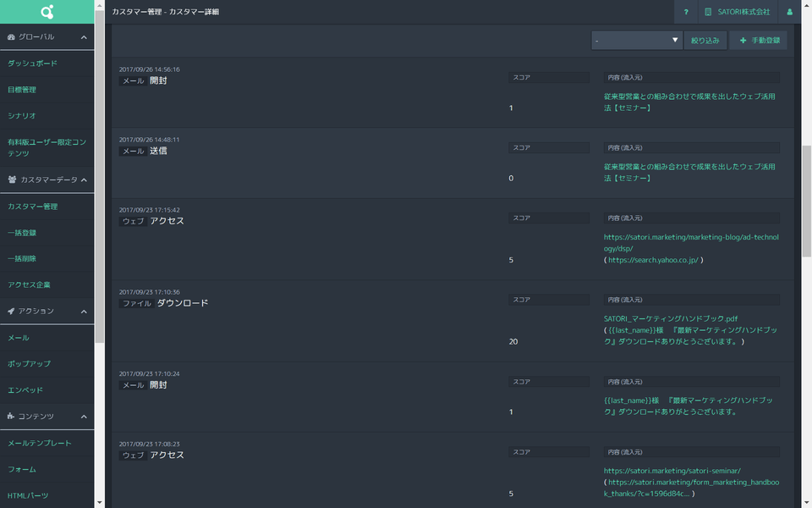Click the person icon next to カスタマーデータ
The image size is (812, 508).
click(11, 179)
